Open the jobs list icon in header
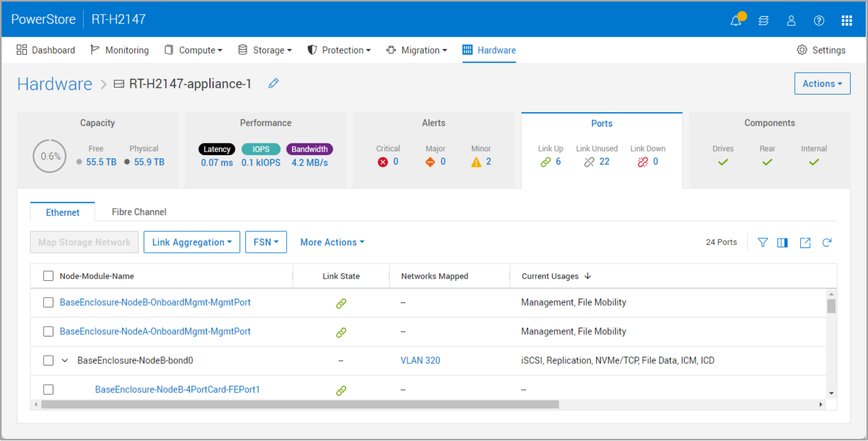868x441 pixels. (763, 20)
